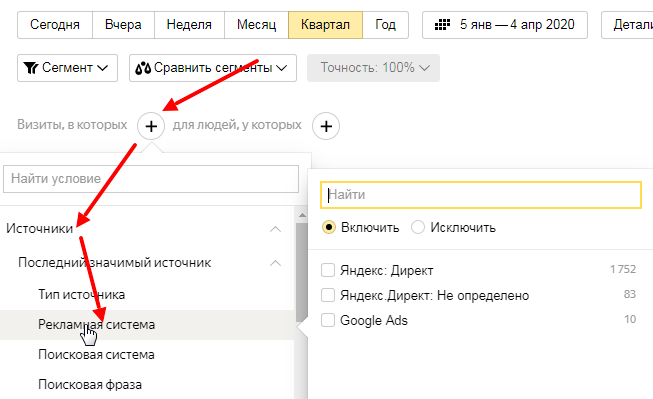Collapse Последний значимый источник chevron

(x=275, y=263)
